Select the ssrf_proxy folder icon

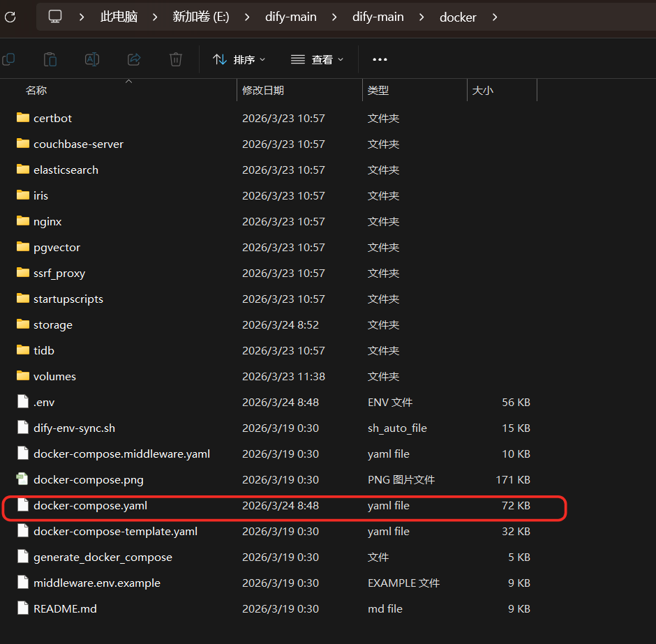pos(23,273)
